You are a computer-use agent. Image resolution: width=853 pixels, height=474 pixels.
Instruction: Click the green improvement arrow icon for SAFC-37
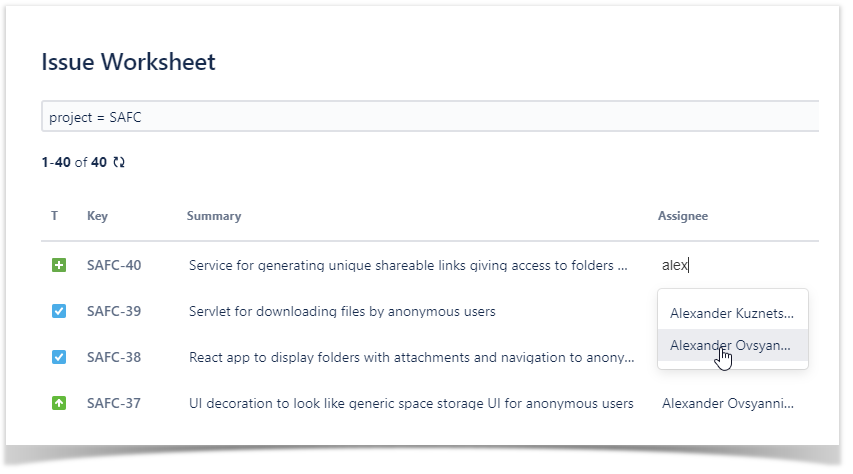(59, 403)
